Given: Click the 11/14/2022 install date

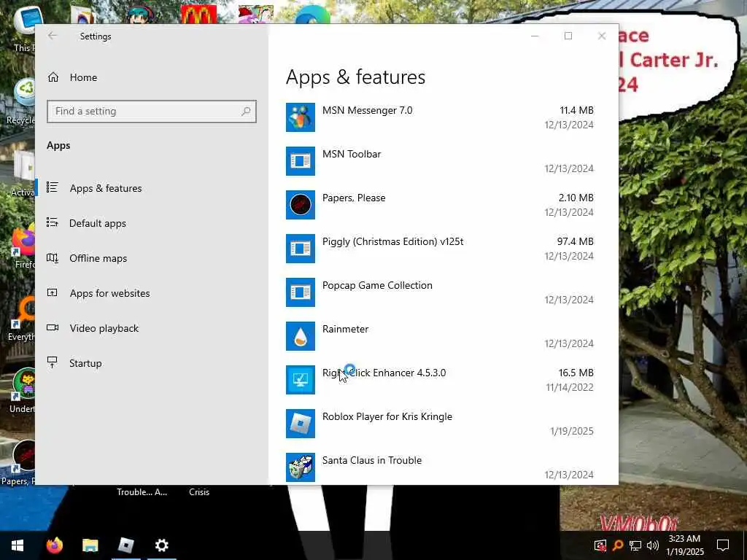Looking at the screenshot, I should pos(570,387).
